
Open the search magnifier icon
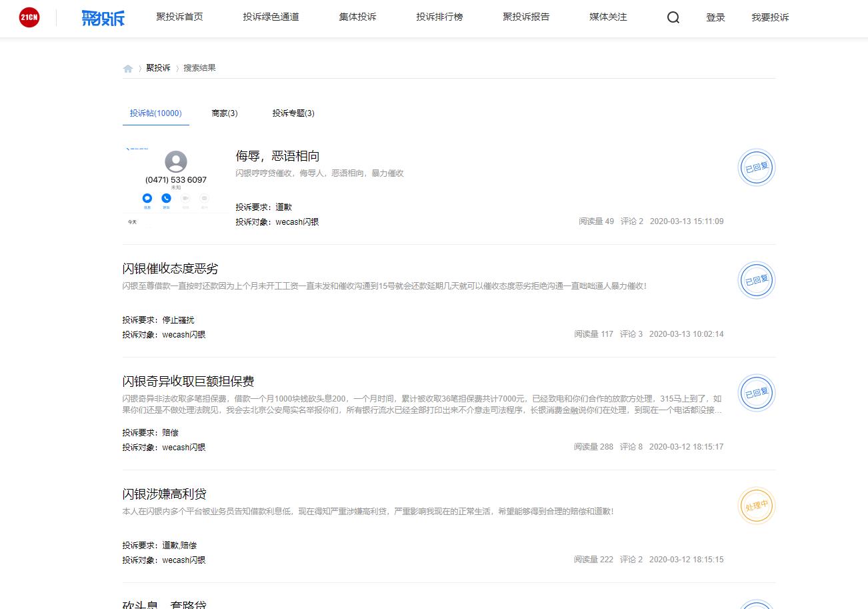coord(673,18)
